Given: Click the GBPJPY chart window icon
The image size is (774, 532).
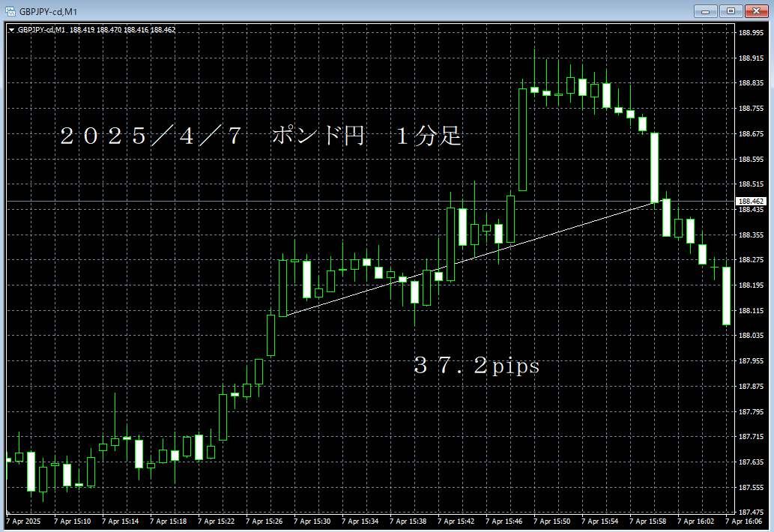Looking at the screenshot, I should [x=10, y=11].
